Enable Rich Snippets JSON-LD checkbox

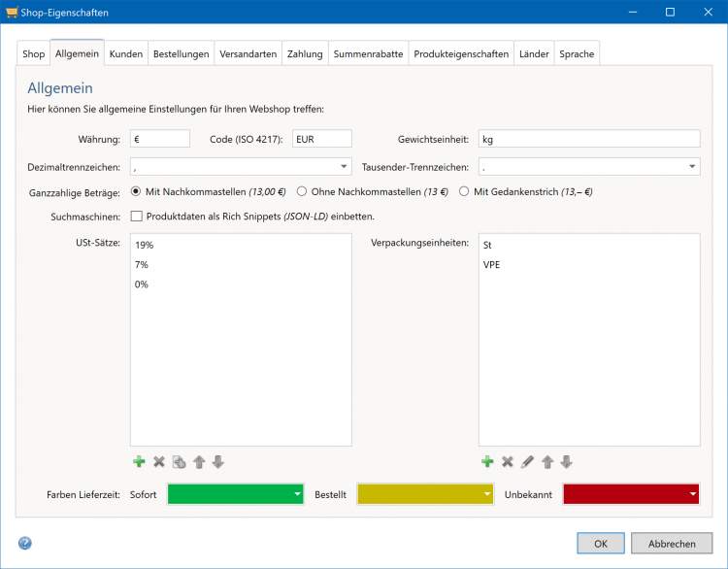point(136,216)
